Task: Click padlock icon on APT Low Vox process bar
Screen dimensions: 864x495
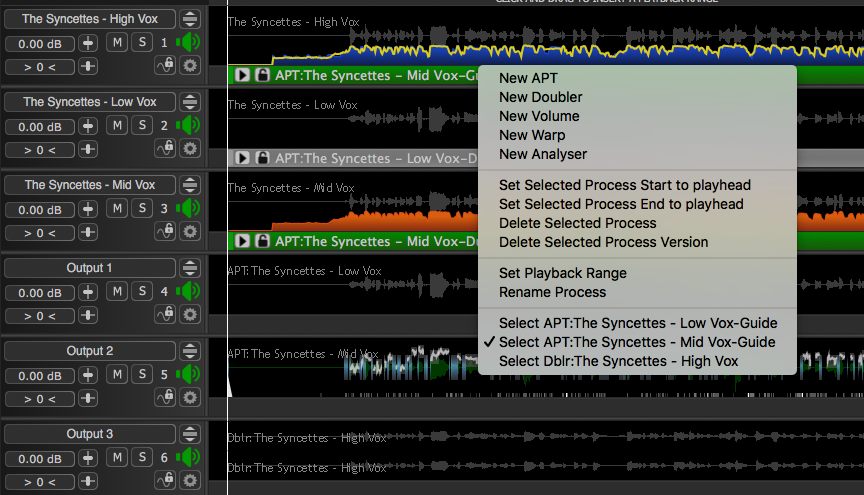Action: click(x=261, y=158)
